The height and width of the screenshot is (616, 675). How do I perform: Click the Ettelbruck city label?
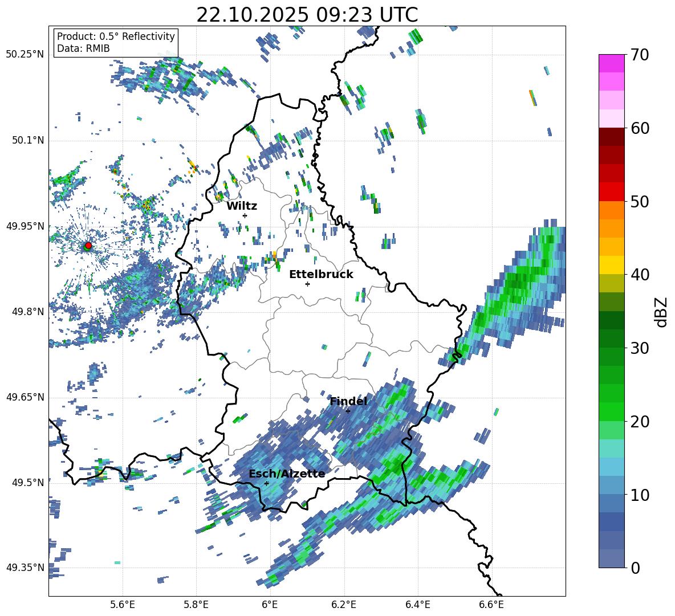coord(321,274)
